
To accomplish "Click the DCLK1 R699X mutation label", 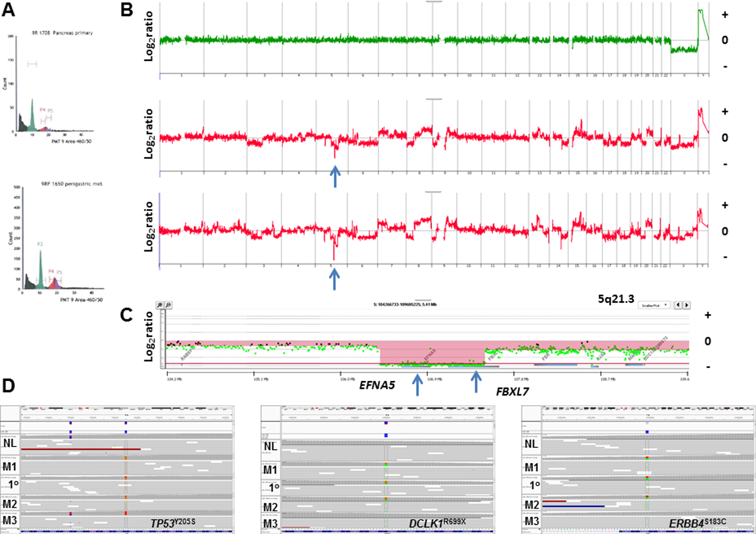I will (437, 523).
